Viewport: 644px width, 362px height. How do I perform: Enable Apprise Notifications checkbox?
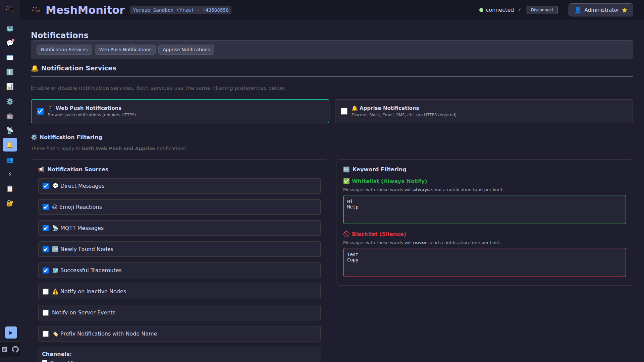344,111
